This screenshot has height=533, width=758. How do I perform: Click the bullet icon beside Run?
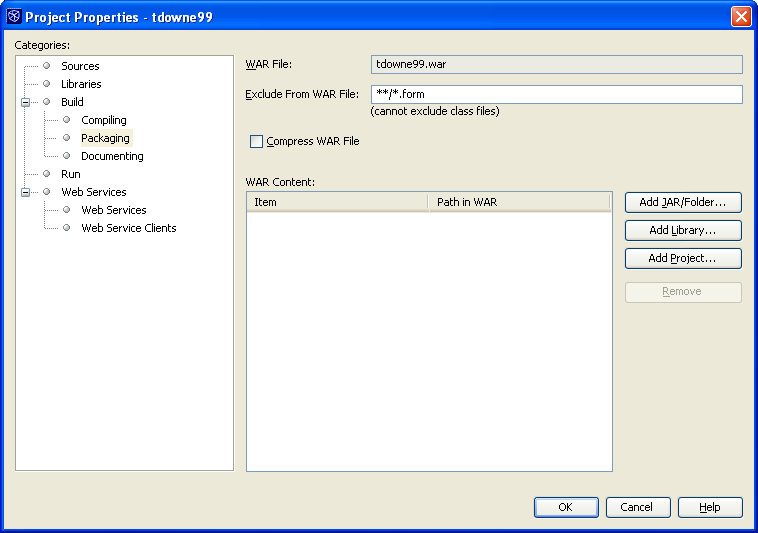(x=47, y=174)
